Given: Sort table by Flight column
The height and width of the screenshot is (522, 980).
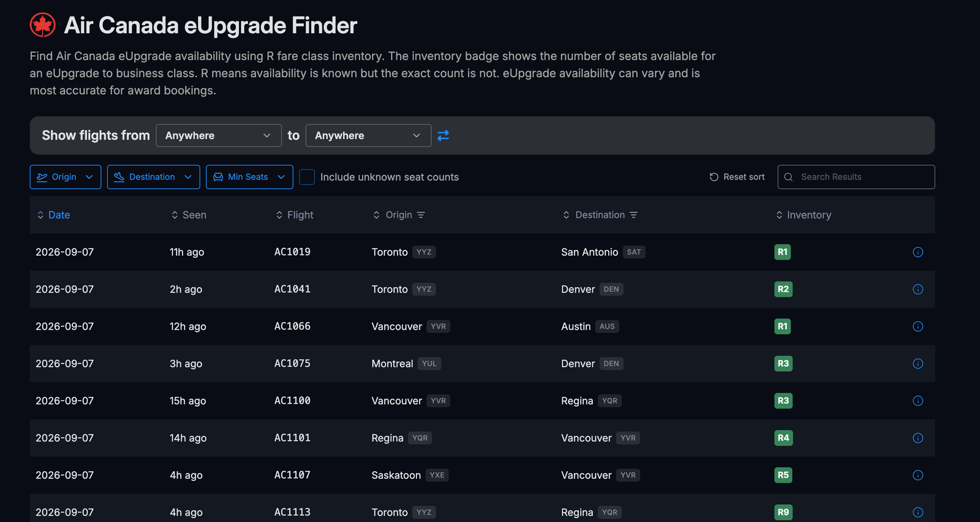Looking at the screenshot, I should [x=295, y=215].
